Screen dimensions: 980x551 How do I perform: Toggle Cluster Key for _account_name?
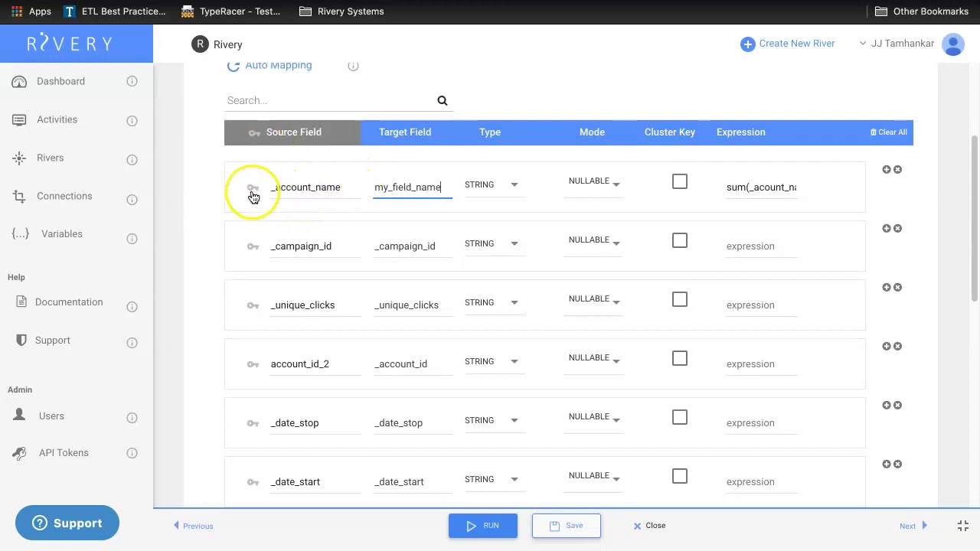(680, 181)
